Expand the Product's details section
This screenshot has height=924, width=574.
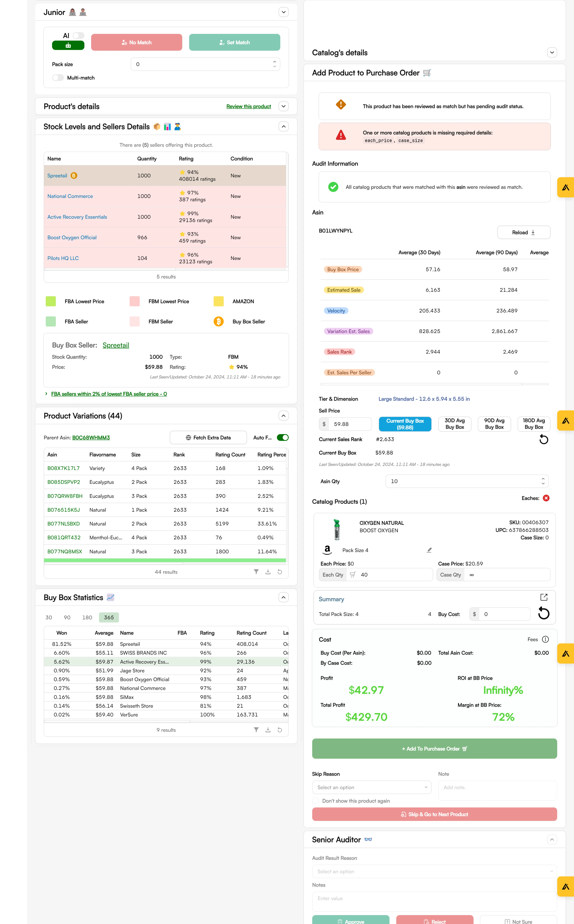pyautogui.click(x=284, y=106)
